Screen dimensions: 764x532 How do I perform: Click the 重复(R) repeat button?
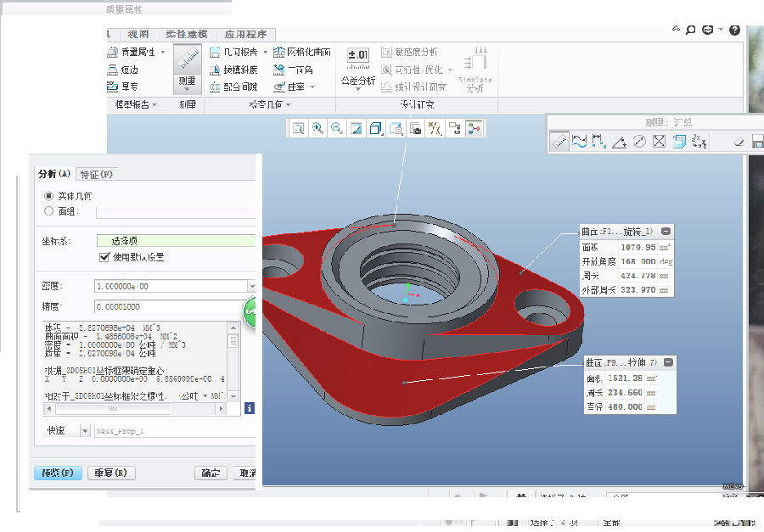110,473
